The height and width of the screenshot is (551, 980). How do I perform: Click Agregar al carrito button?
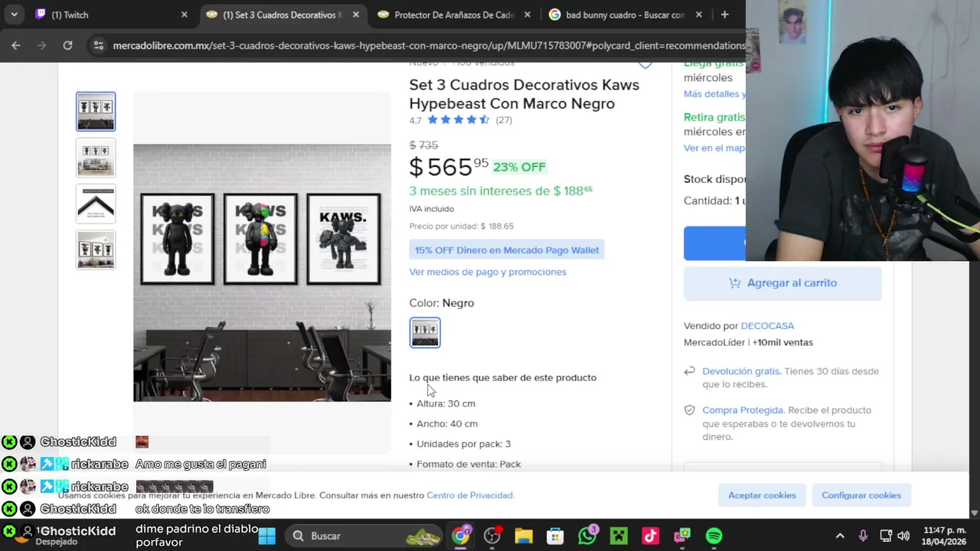point(782,283)
